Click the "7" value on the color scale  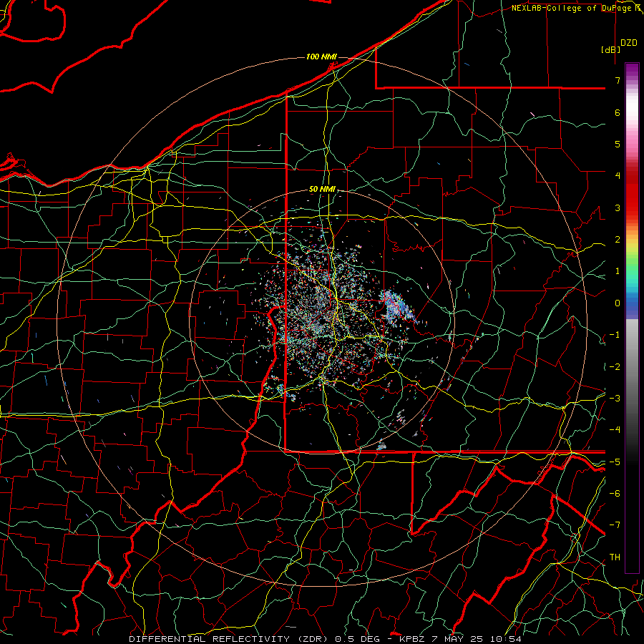(x=618, y=80)
